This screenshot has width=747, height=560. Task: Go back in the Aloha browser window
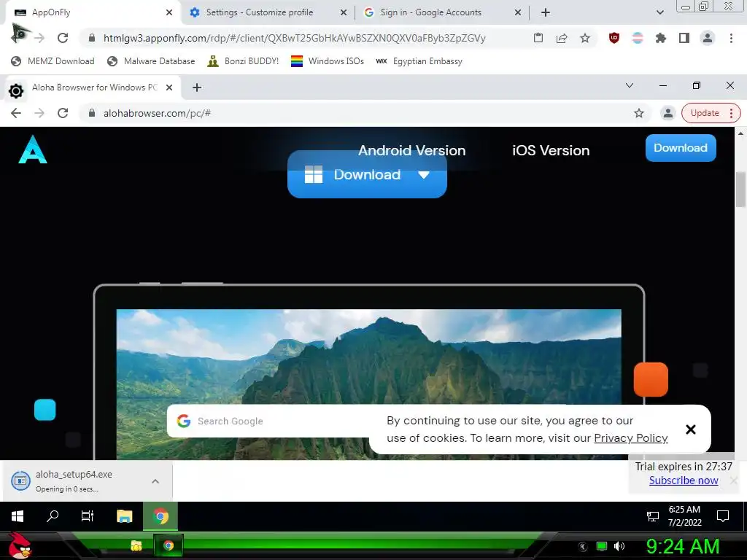pos(16,113)
